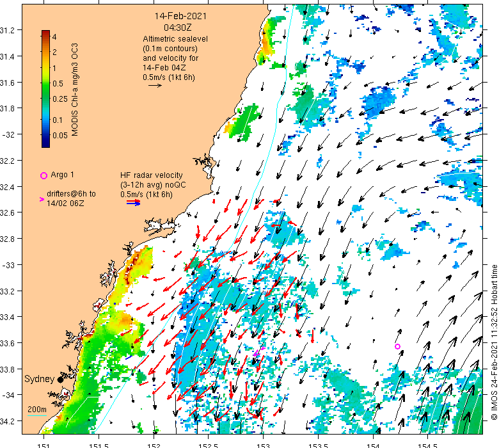Click the '200m' depth contour label
Image resolution: width=499 pixels, height=448 pixels.
click(x=37, y=410)
